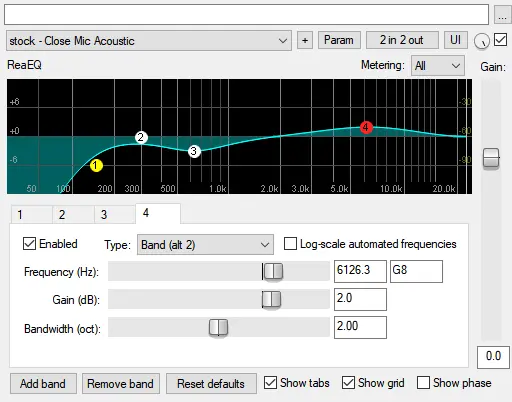Click the bandwidth value field 2.00

pyautogui.click(x=360, y=327)
